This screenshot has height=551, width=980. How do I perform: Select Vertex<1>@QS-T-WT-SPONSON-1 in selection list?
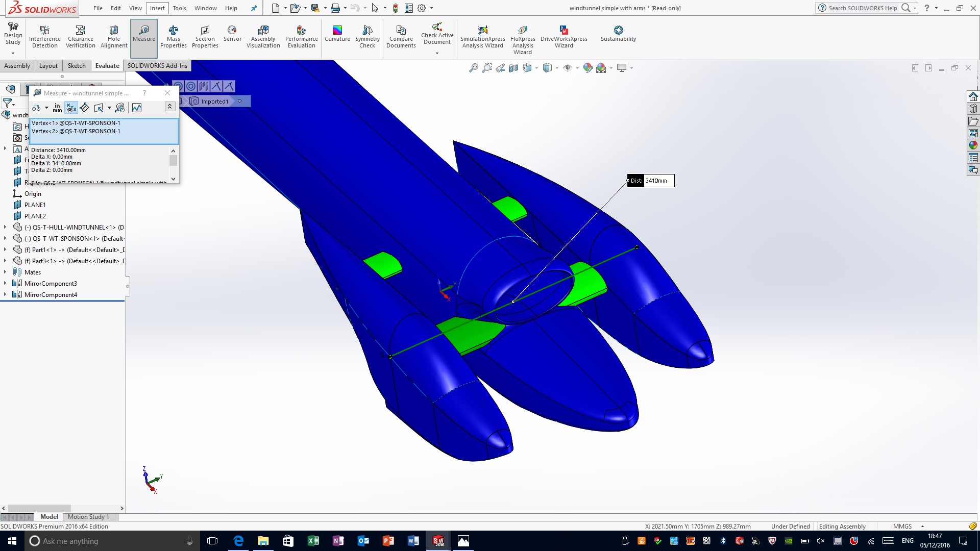point(76,123)
